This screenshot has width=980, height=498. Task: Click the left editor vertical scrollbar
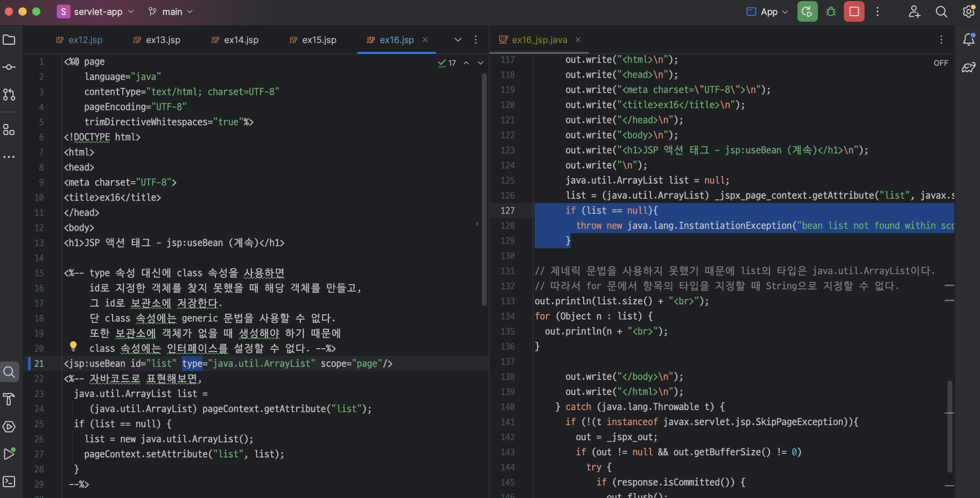click(x=484, y=189)
